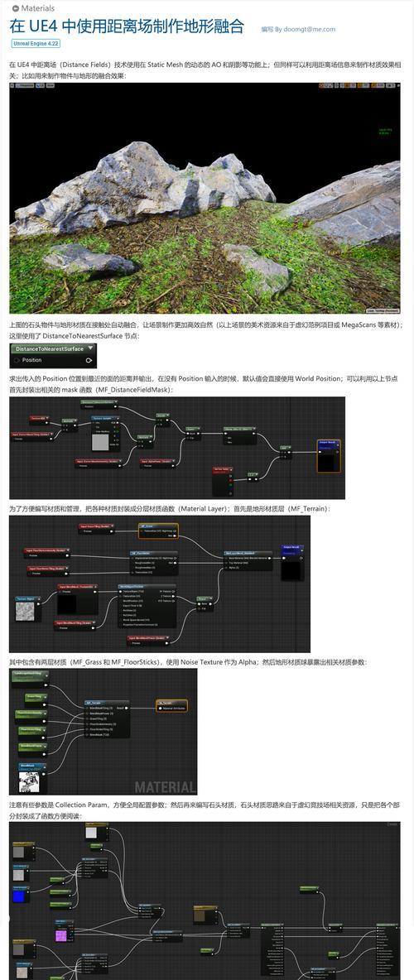Select the orange-outlined Material Attributes node
Viewport: 414px width, 980px height.
coord(171,706)
